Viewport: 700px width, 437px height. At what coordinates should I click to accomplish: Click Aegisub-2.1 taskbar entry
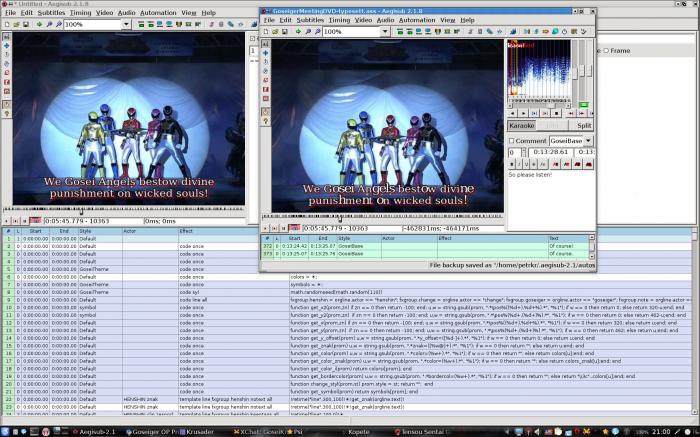(94, 432)
